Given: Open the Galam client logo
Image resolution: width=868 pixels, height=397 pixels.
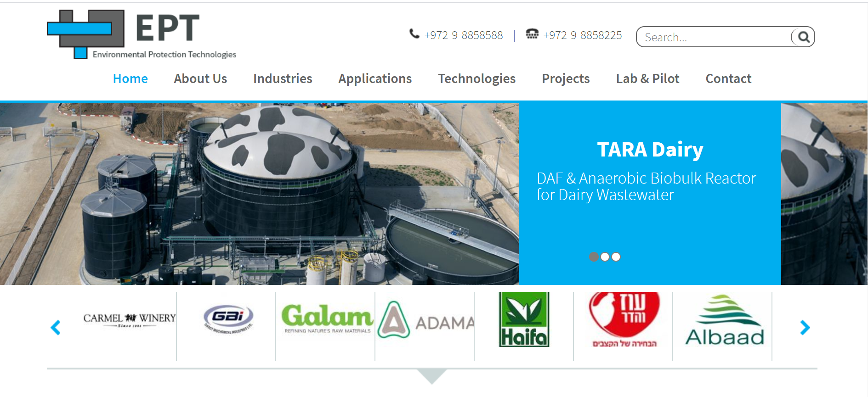Looking at the screenshot, I should click(327, 318).
